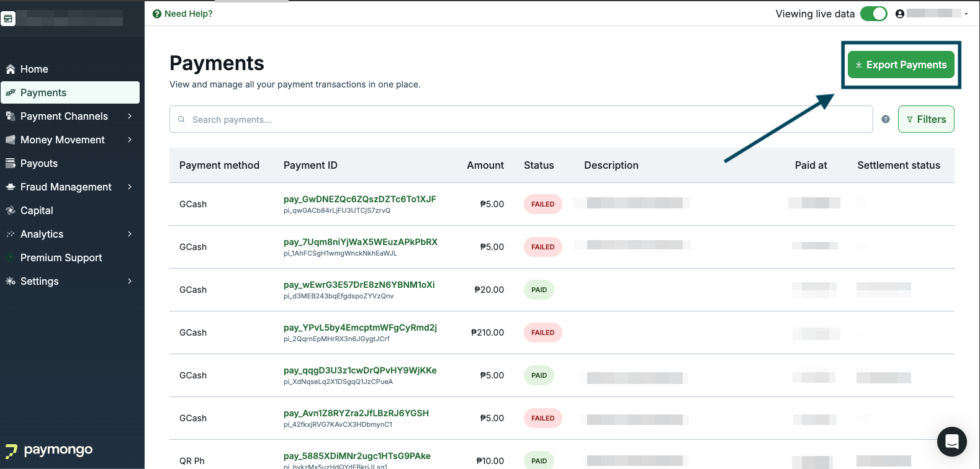980x469 pixels.
Task: Click the user account avatar icon
Action: pos(900,14)
